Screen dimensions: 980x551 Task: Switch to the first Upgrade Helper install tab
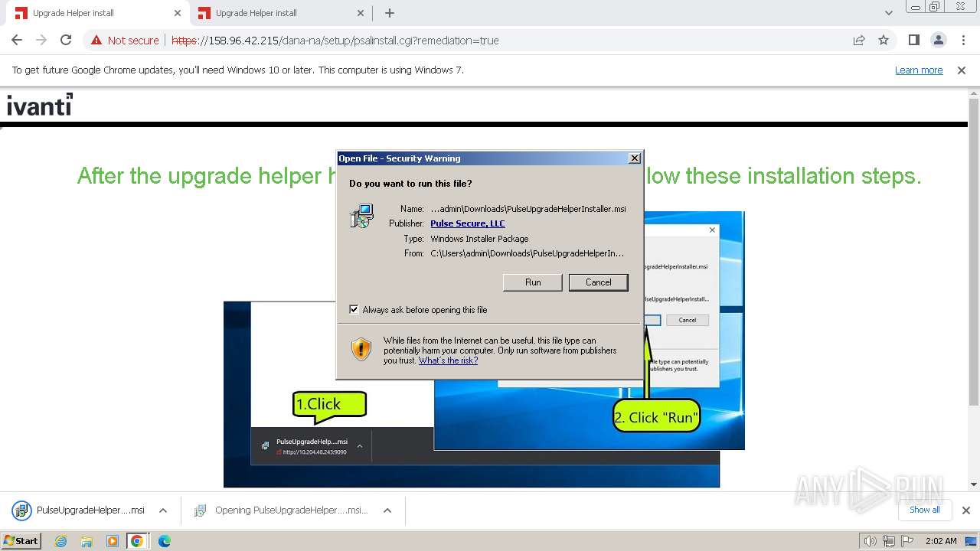(98, 13)
